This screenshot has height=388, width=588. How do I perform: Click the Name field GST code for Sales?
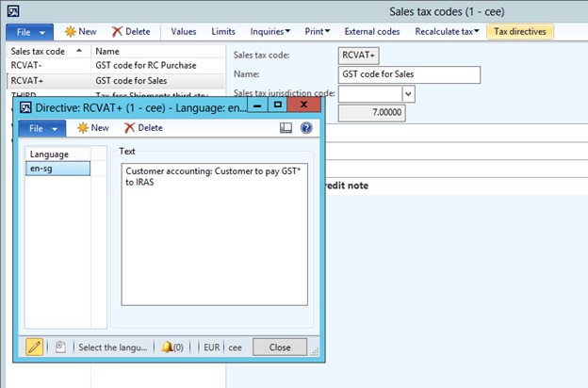(409, 74)
